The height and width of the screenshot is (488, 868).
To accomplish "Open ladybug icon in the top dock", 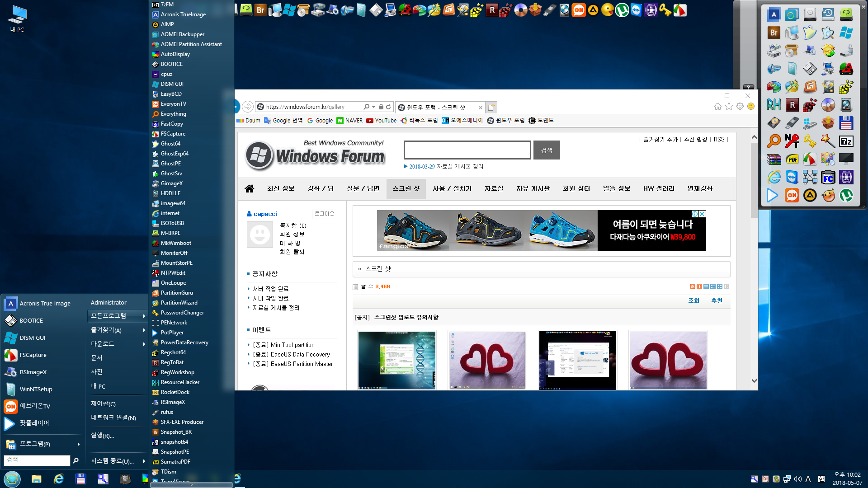I will pyautogui.click(x=405, y=10).
